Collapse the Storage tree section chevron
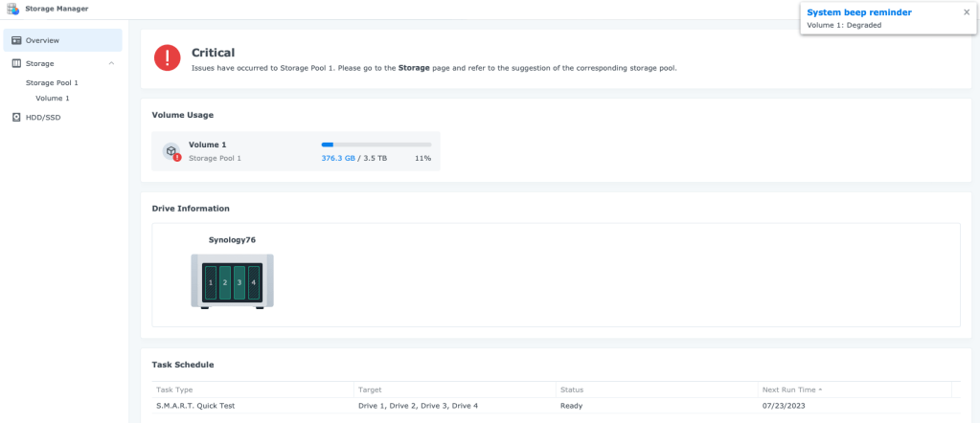Viewport: 980px width, 423px height. tap(112, 63)
